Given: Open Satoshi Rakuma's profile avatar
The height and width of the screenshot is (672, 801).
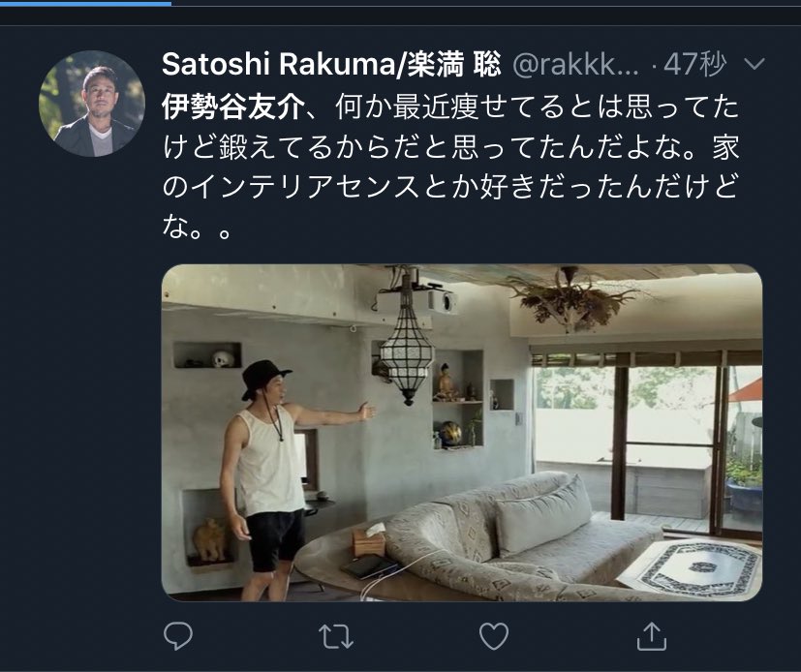Looking at the screenshot, I should (x=92, y=104).
